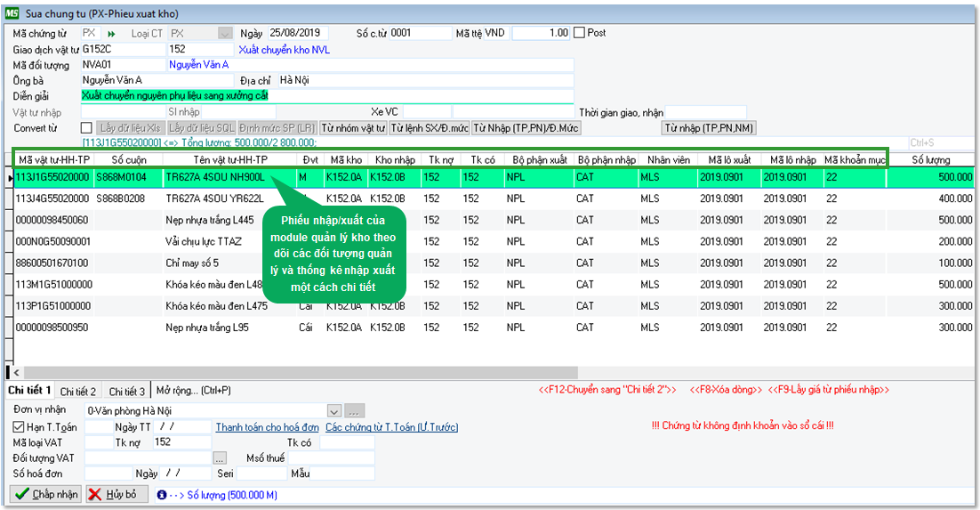This screenshot has width=980, height=510.
Task: Click the MS application icon in title bar
Action: coord(12,13)
